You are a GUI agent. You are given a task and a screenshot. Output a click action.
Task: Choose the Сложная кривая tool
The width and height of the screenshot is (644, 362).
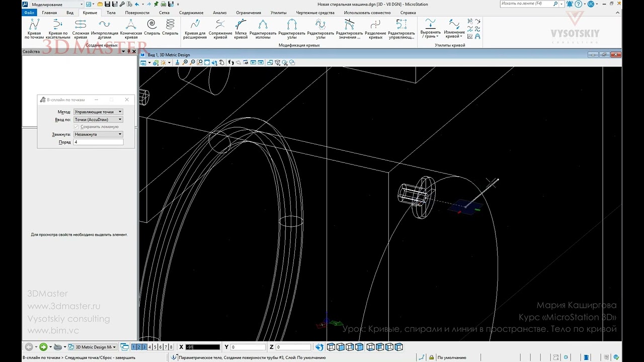point(80,29)
